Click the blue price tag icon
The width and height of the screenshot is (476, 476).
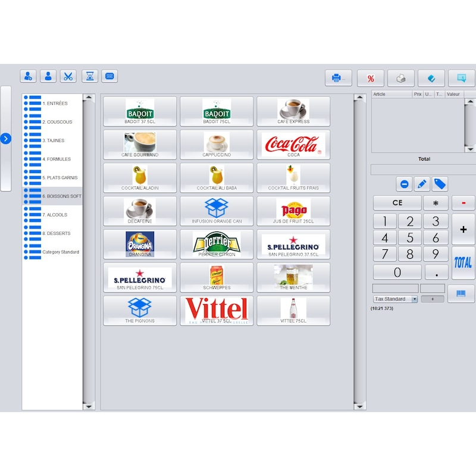click(440, 184)
